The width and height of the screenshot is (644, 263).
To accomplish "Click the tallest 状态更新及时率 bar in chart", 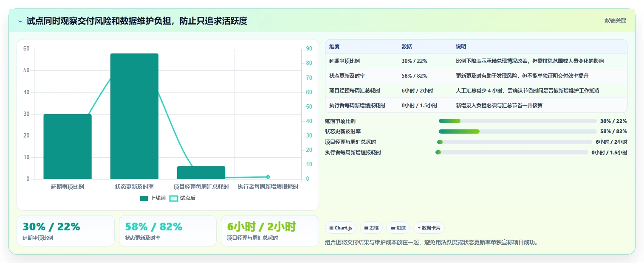I will (x=134, y=116).
